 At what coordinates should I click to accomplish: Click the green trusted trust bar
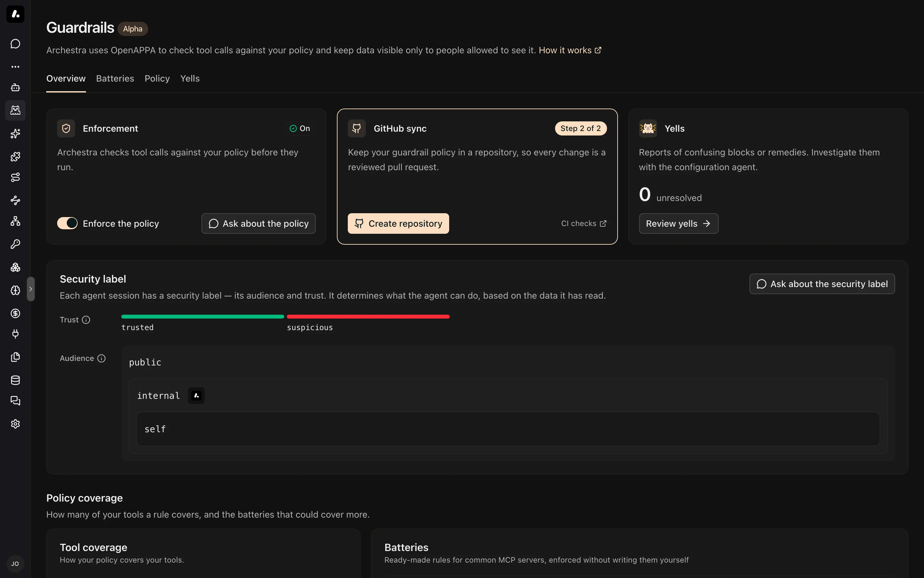pyautogui.click(x=203, y=317)
